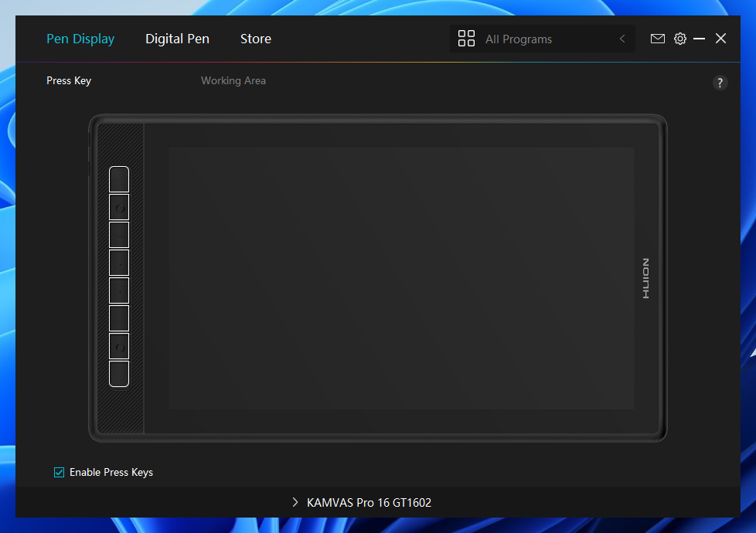Click the KAMVAS Pro 16 GT1602 device name
Image resolution: width=756 pixels, height=533 pixels.
click(369, 503)
